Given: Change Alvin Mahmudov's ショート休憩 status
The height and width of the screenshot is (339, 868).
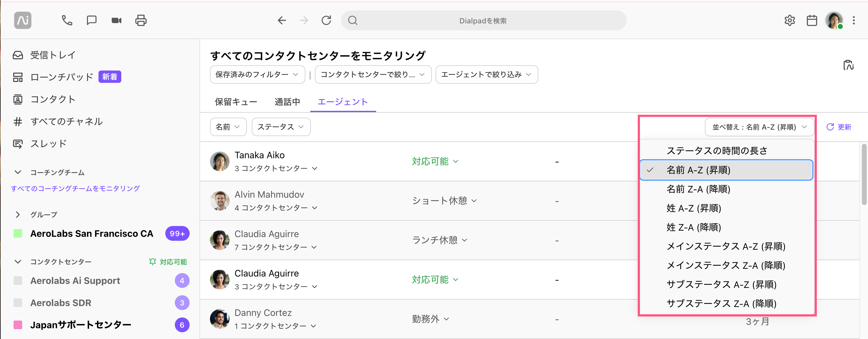Looking at the screenshot, I should pos(444,201).
